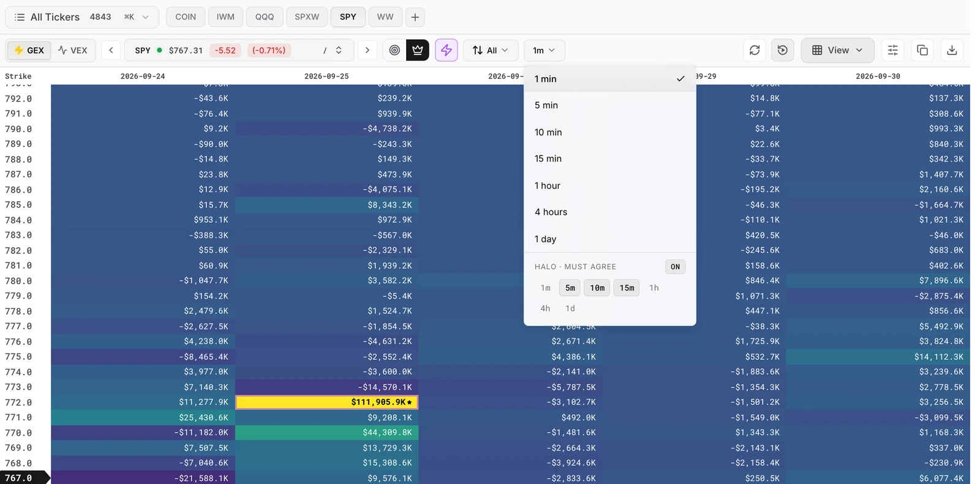The width and height of the screenshot is (980, 484).
Task: Switch to the WW tab
Action: 385,17
